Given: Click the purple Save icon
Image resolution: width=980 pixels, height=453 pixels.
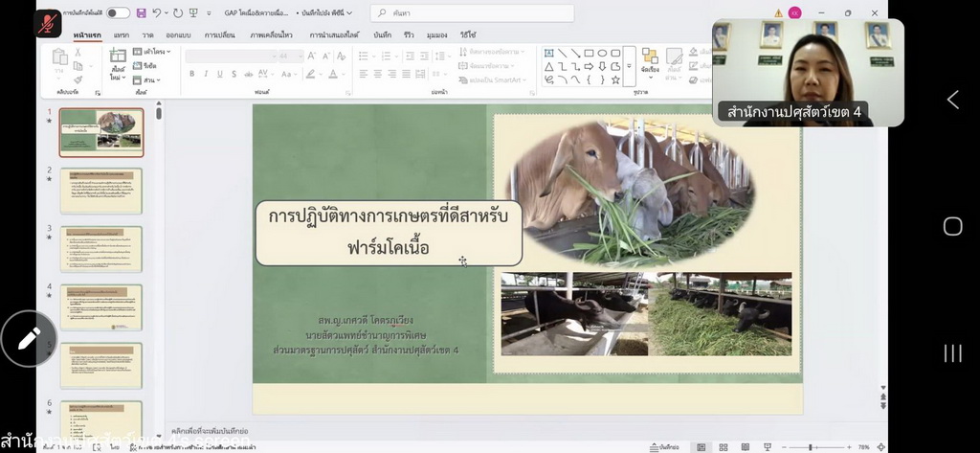Looking at the screenshot, I should (x=142, y=13).
